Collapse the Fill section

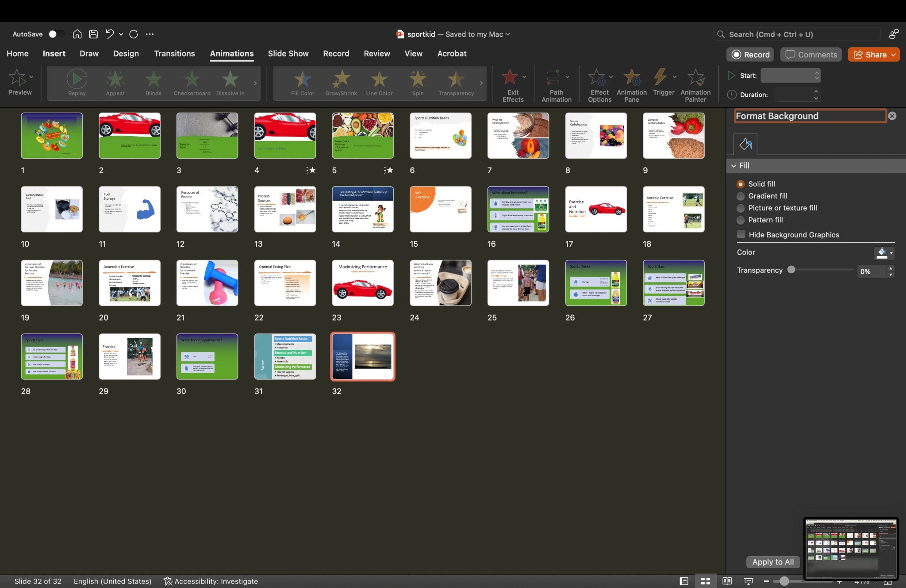[734, 165]
